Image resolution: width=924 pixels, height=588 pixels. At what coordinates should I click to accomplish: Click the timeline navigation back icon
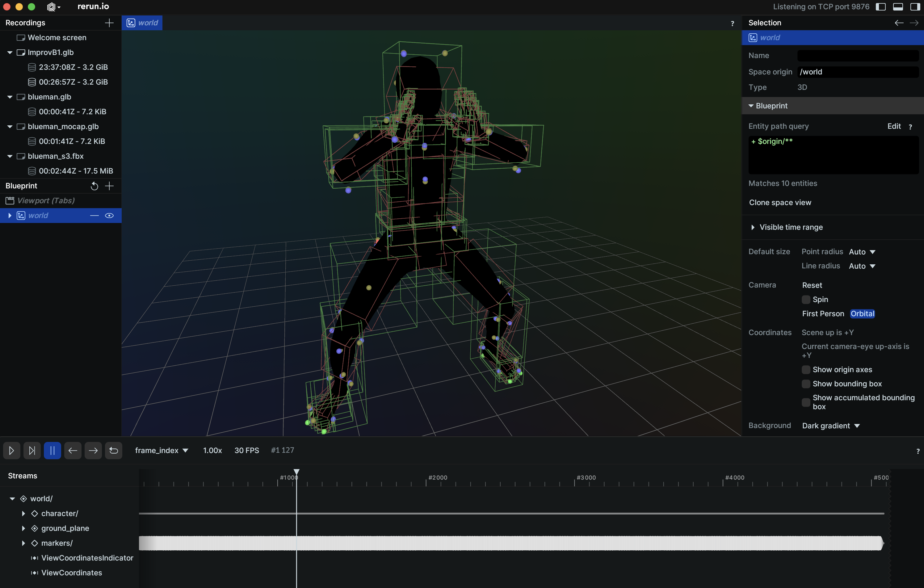point(73,450)
